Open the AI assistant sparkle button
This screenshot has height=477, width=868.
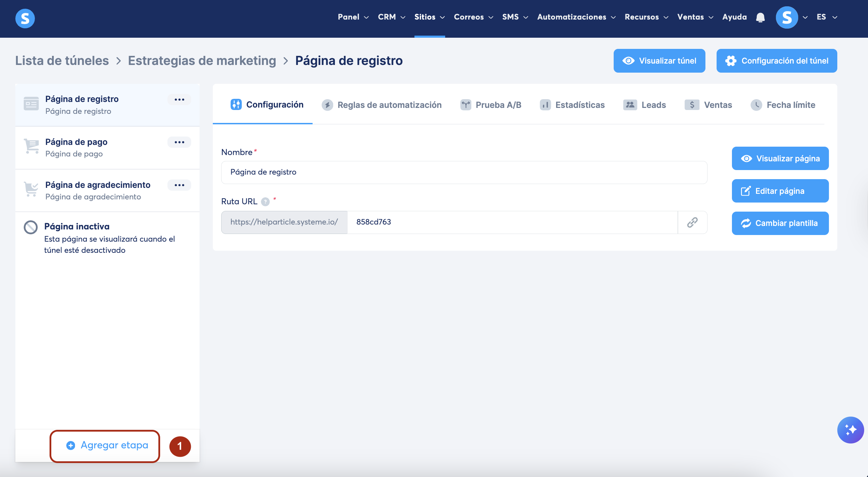(x=850, y=430)
